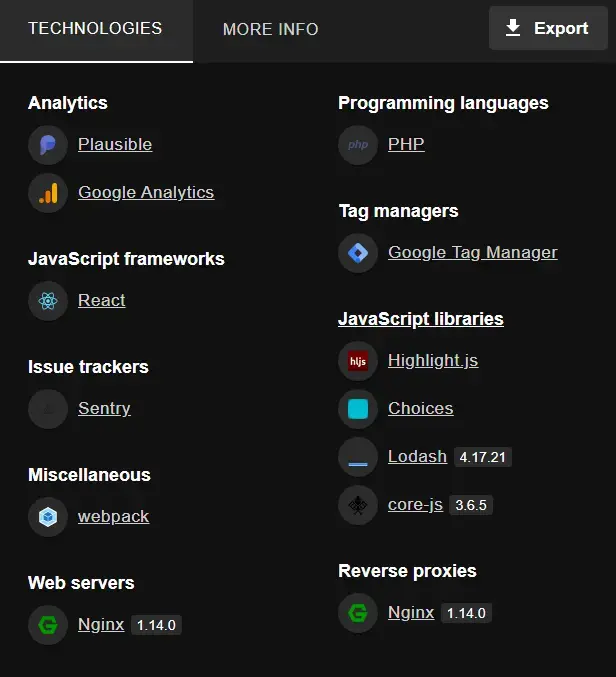This screenshot has width=616, height=677.
Task: Click the Google Tag Manager diamond icon
Action: click(x=358, y=253)
